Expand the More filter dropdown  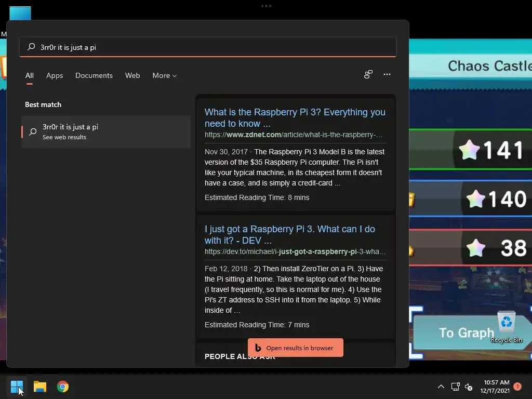(164, 75)
